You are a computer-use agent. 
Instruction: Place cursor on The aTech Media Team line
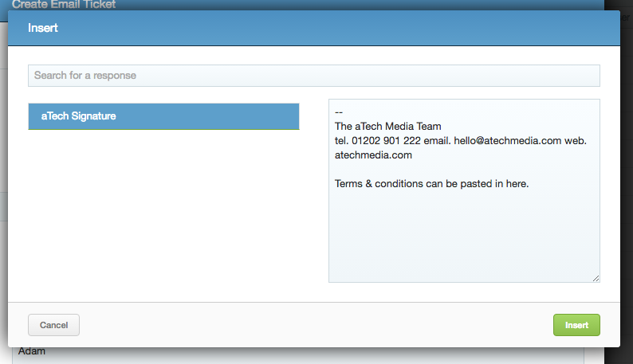pos(387,127)
